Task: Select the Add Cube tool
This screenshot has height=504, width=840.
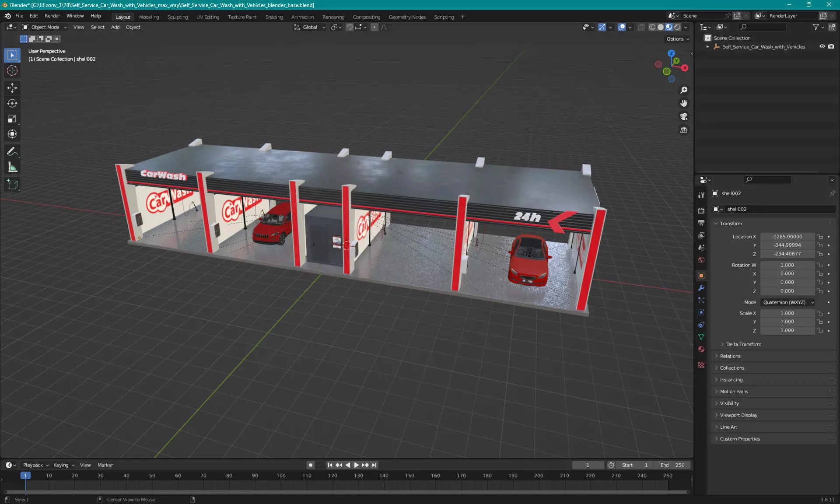Action: click(x=12, y=185)
